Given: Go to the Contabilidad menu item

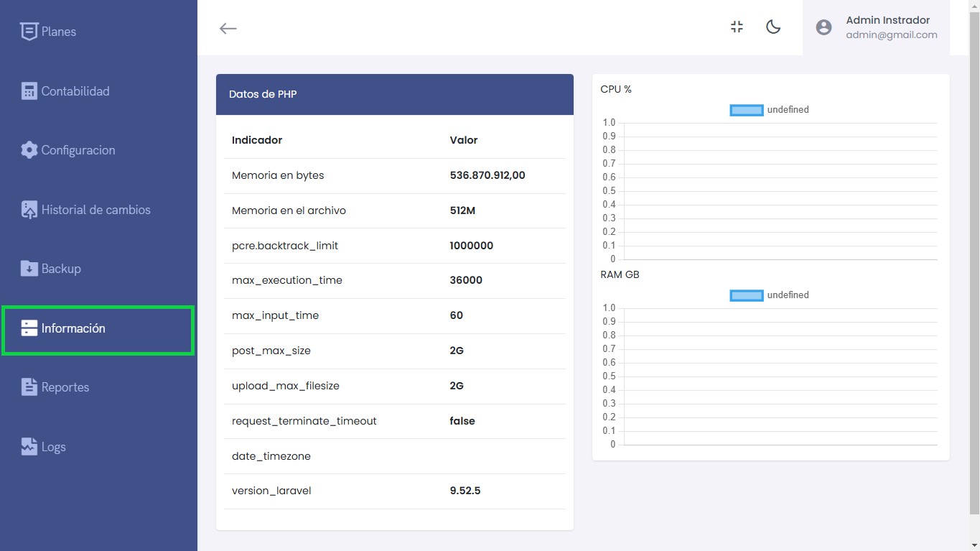Looking at the screenshot, I should click(75, 91).
